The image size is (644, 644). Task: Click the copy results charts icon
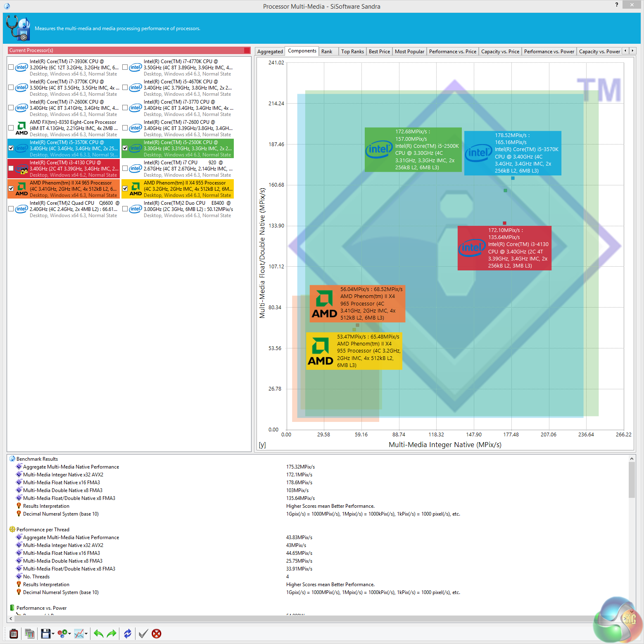29,634
